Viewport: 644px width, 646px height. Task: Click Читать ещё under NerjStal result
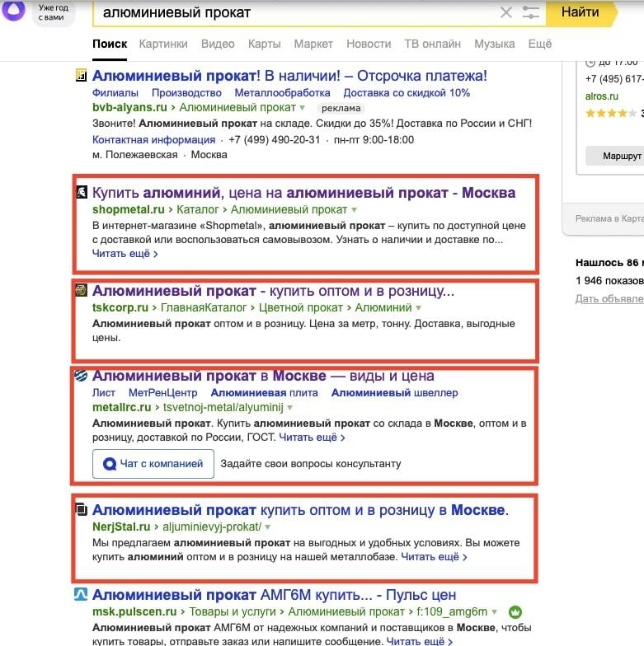434,557
